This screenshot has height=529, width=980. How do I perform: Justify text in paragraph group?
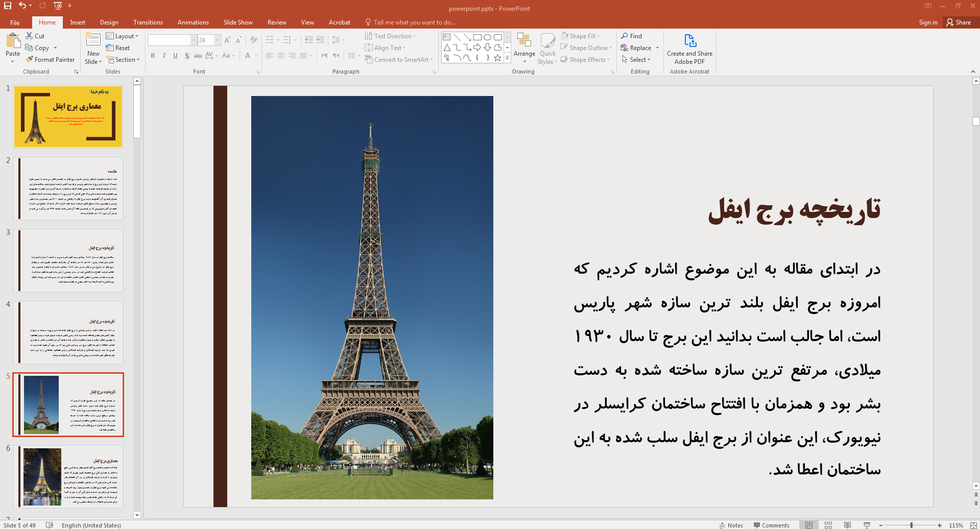303,56
